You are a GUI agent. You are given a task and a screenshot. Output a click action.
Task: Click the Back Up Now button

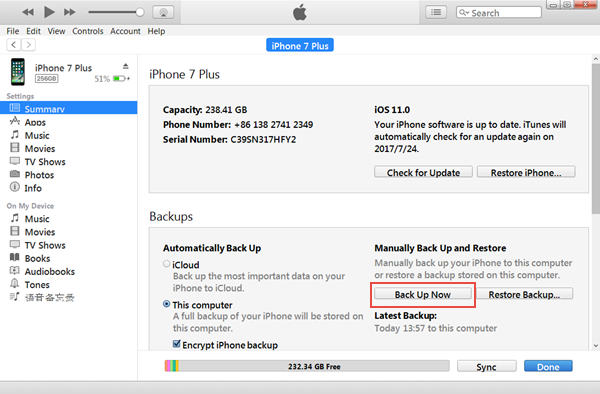(x=423, y=294)
